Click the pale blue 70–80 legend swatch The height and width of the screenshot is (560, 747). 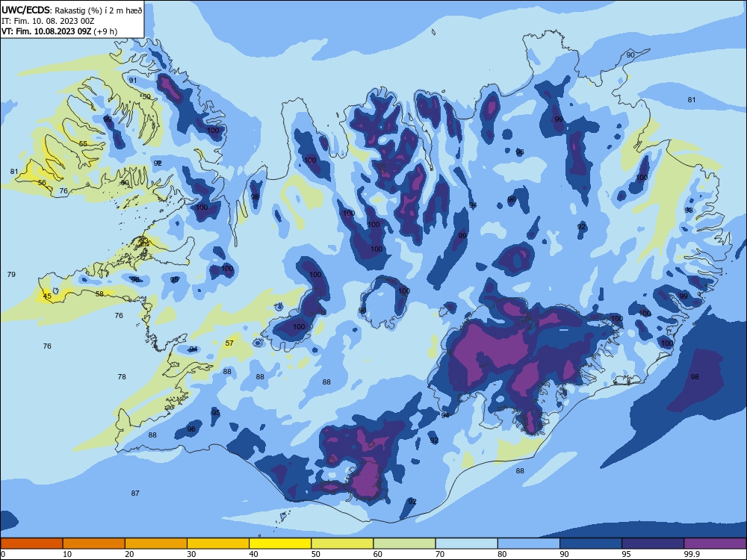466,544
